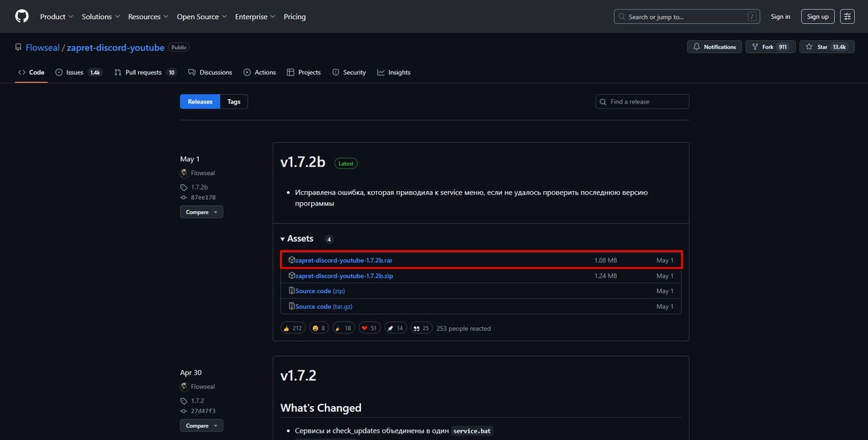This screenshot has height=440, width=868.
Task: Click the search magnifier in Find a release
Action: point(603,101)
